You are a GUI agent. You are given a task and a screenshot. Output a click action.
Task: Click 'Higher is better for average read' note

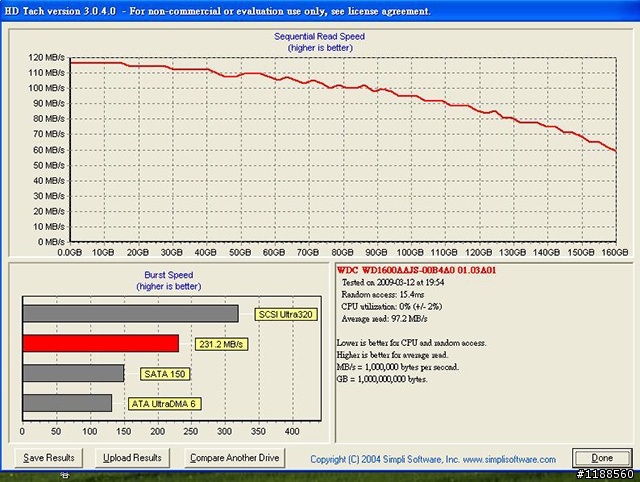pyautogui.click(x=392, y=355)
